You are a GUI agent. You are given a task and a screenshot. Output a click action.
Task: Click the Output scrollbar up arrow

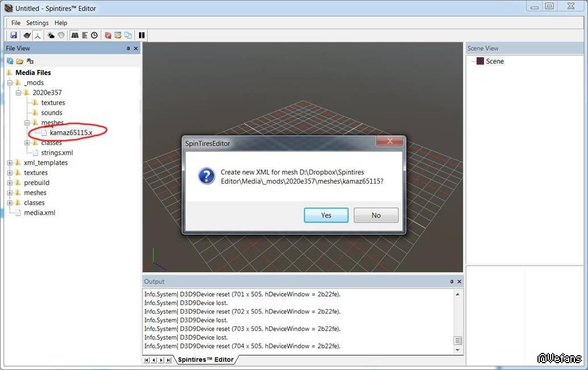pos(457,294)
